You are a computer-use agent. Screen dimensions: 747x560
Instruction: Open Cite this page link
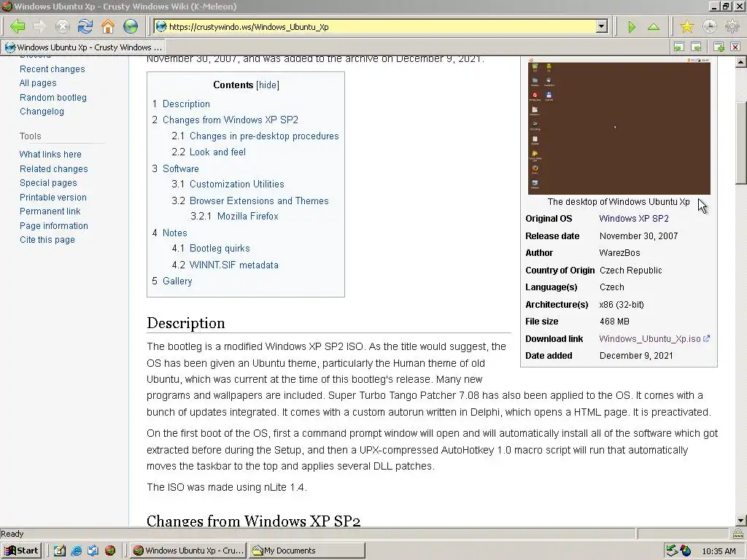tap(47, 240)
